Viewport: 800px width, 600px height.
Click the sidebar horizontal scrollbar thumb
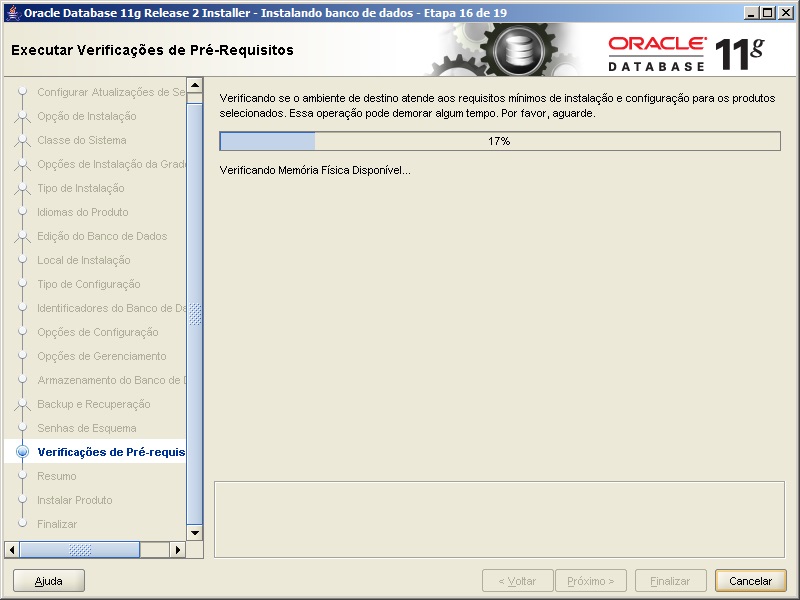click(x=80, y=550)
